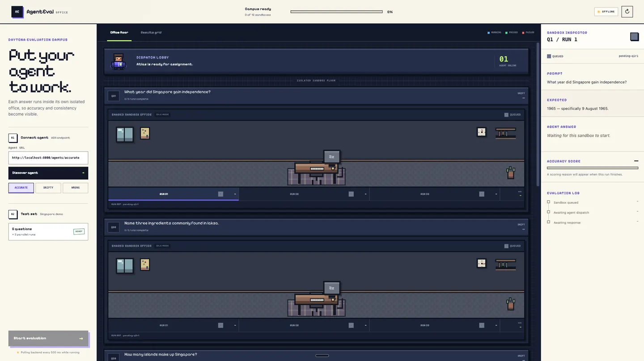The width and height of the screenshot is (644, 361).
Task: Select the RUN 03 tab of Q01
Action: (434, 194)
